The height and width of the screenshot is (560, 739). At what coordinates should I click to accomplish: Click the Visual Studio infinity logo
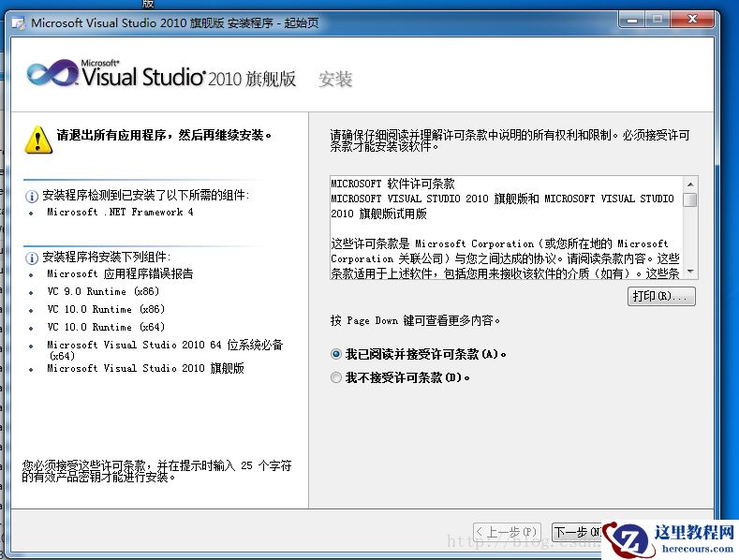(x=52, y=73)
